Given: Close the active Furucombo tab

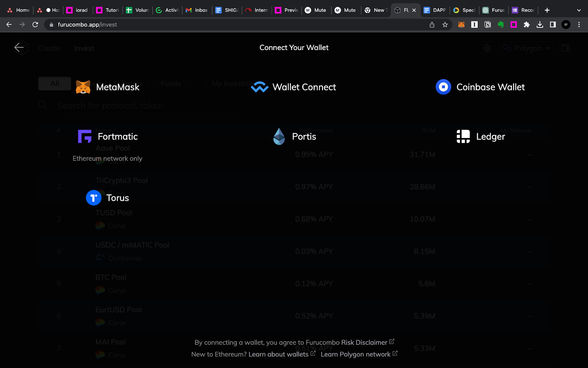Looking at the screenshot, I should coord(414,10).
